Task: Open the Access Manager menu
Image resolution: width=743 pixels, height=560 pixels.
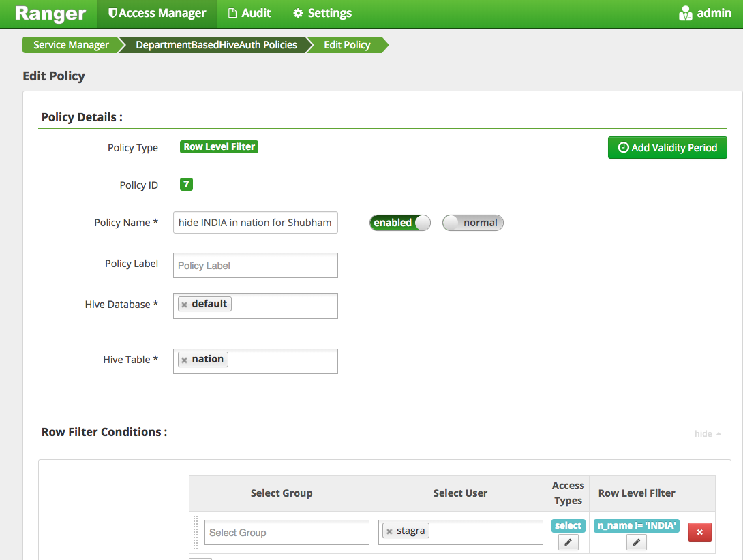Action: click(x=157, y=13)
